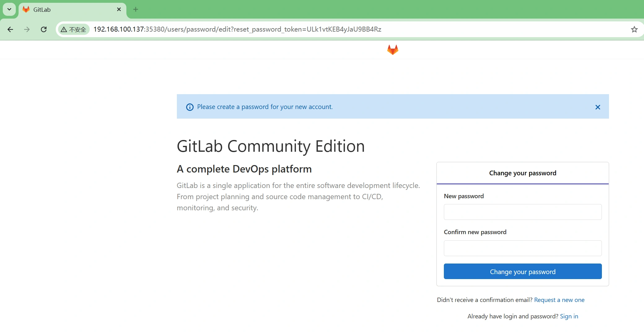Click the not-secure warning badge

[74, 29]
